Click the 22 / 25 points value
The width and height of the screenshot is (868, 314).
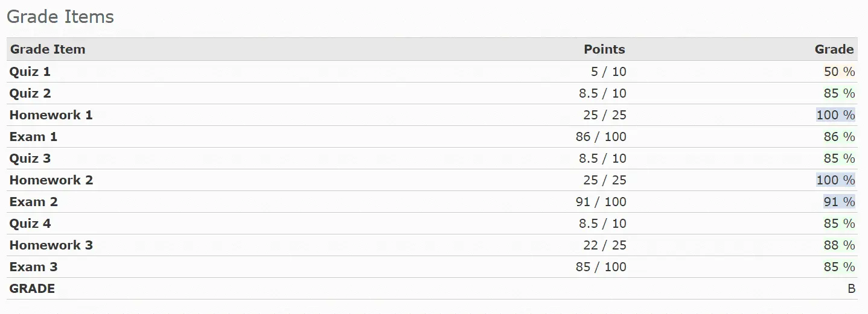pyautogui.click(x=604, y=245)
